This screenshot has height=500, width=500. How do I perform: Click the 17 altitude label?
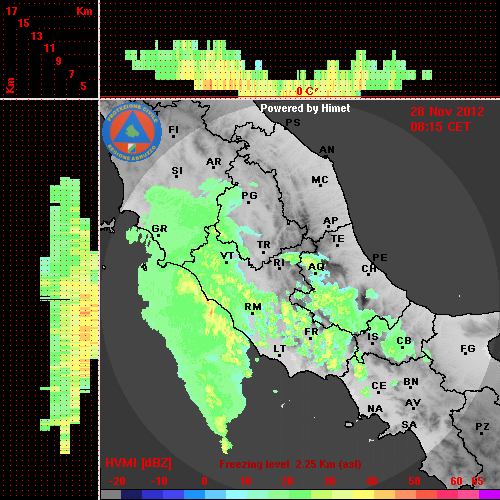point(11,11)
